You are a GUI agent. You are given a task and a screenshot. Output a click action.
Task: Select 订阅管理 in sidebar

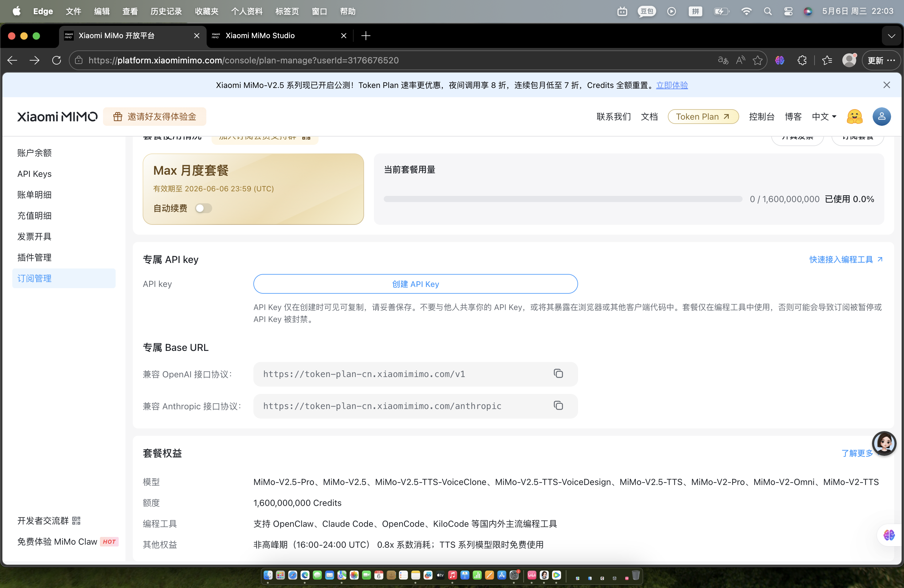pyautogui.click(x=64, y=278)
